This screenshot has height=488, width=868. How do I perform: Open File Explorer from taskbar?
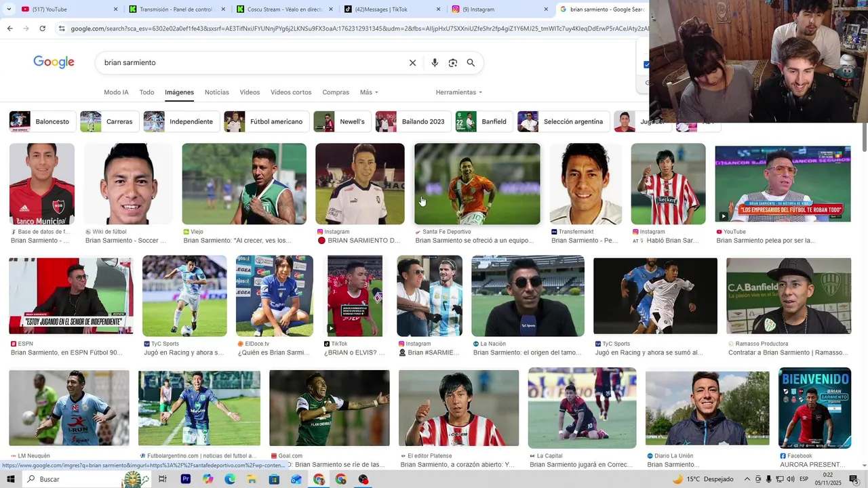point(252,479)
